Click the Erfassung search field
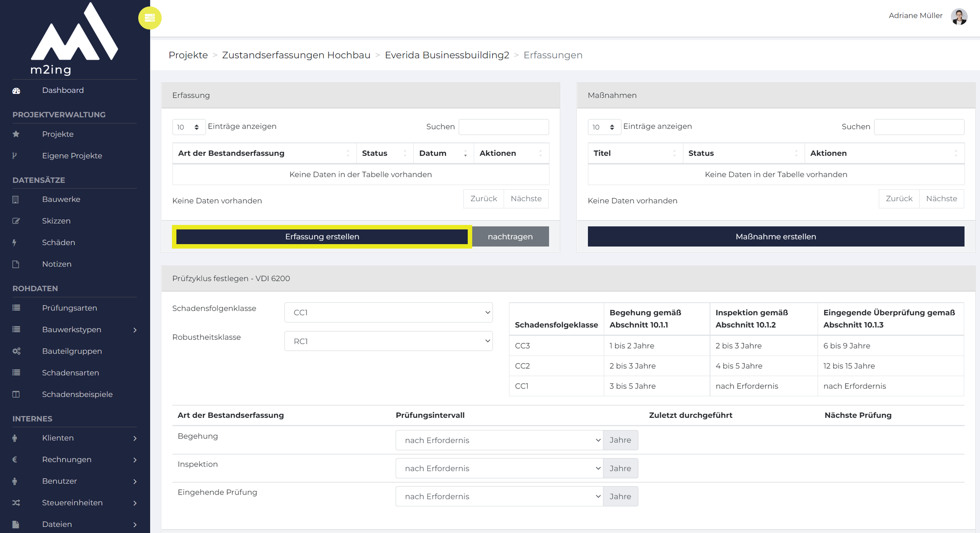Image resolution: width=980 pixels, height=533 pixels. (x=504, y=127)
